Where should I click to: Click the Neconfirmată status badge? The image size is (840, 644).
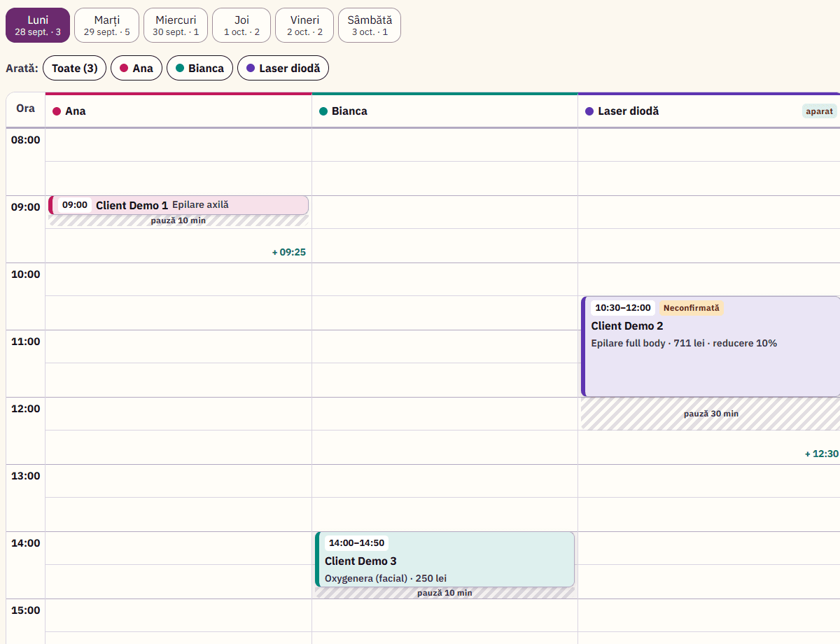pyautogui.click(x=692, y=308)
